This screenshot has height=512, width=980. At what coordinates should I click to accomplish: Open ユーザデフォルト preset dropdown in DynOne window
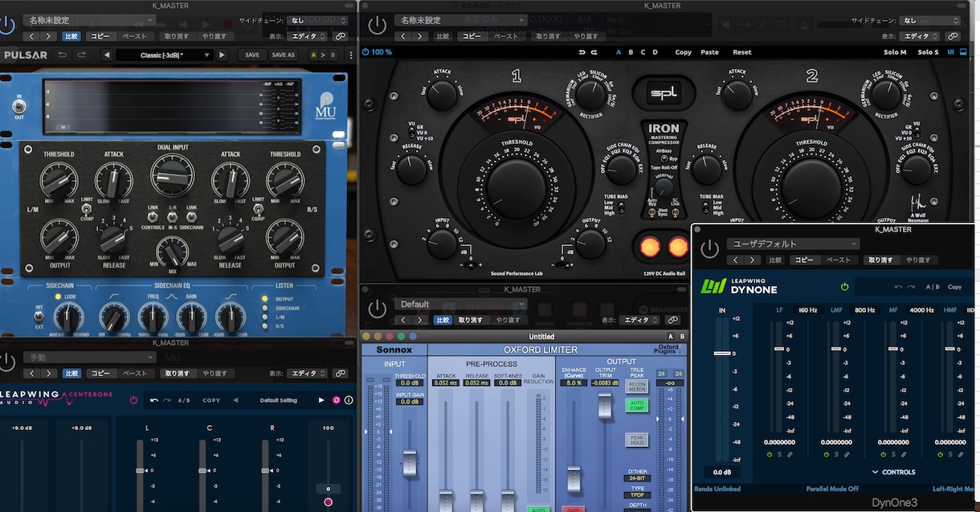click(x=793, y=244)
